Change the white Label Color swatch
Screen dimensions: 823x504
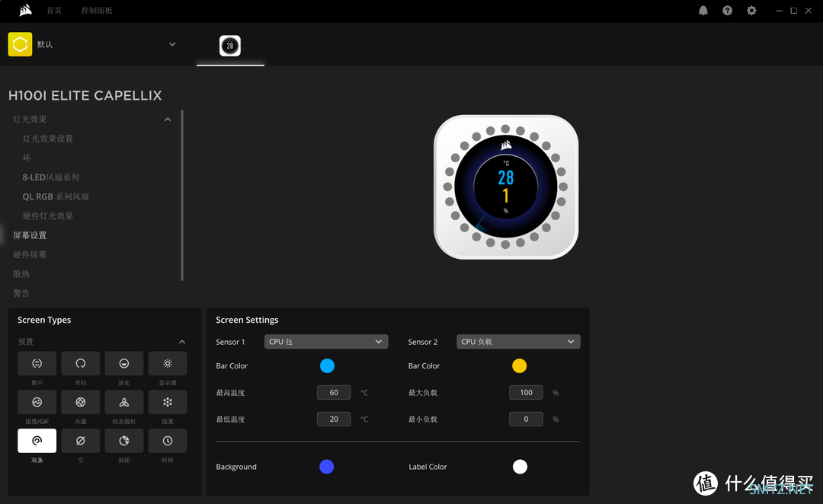click(520, 467)
